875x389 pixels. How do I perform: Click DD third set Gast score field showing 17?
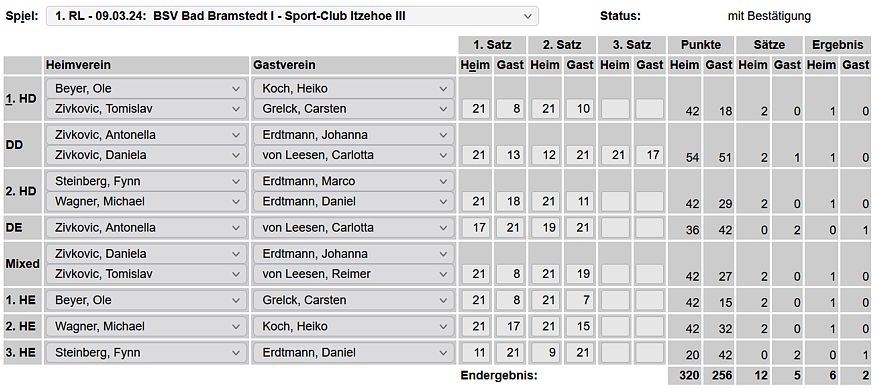coord(650,155)
